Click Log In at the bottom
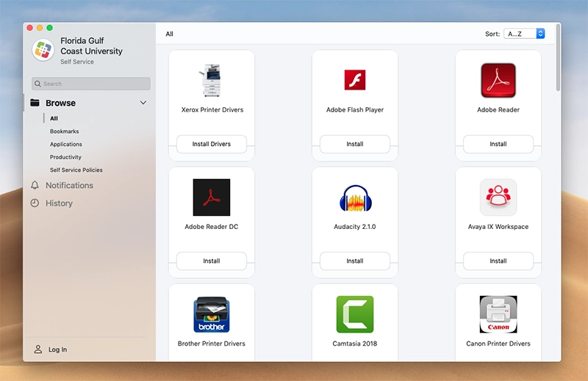The height and width of the screenshot is (381, 588). tap(57, 349)
